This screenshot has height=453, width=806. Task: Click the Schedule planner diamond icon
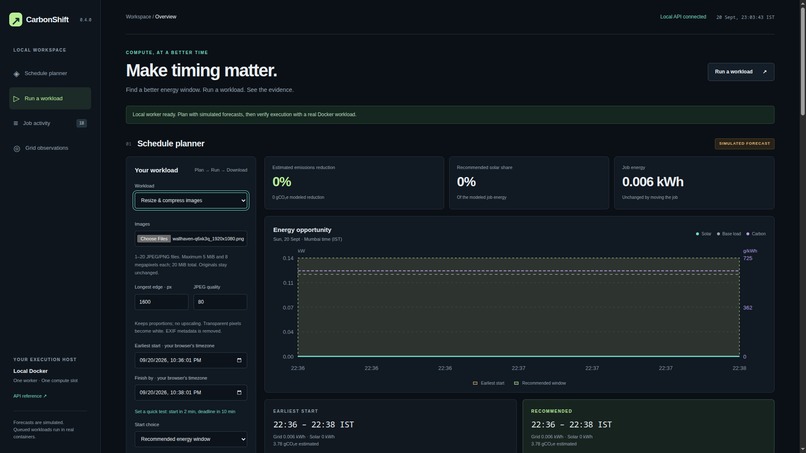point(16,74)
